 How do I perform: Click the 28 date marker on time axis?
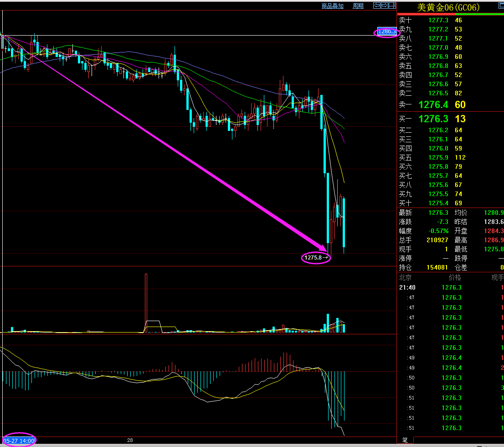pyautogui.click(x=130, y=440)
